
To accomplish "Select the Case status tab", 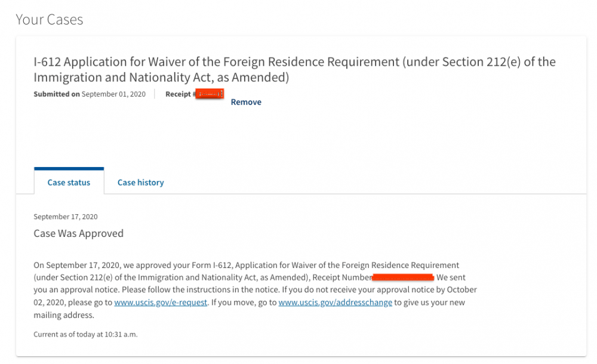I will coord(69,182).
